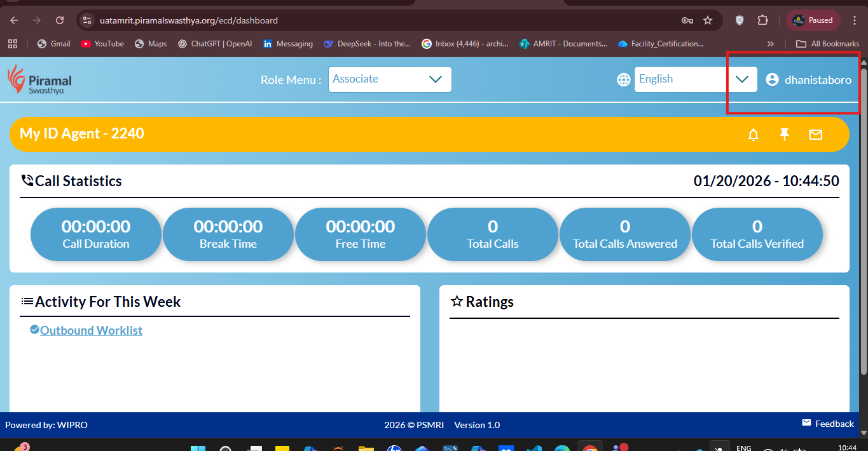This screenshot has width=868, height=451.
Task: Open the All Bookmarks folder
Action: tap(828, 44)
